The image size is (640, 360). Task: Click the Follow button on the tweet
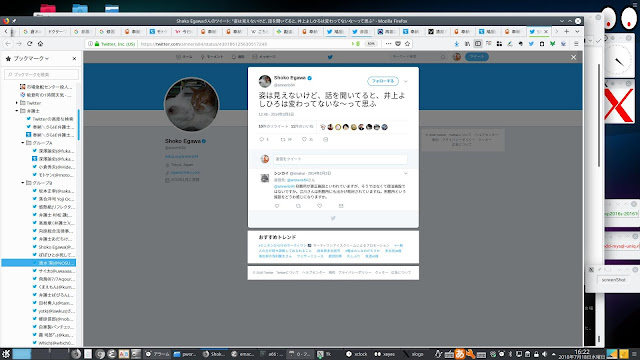pyautogui.click(x=383, y=81)
